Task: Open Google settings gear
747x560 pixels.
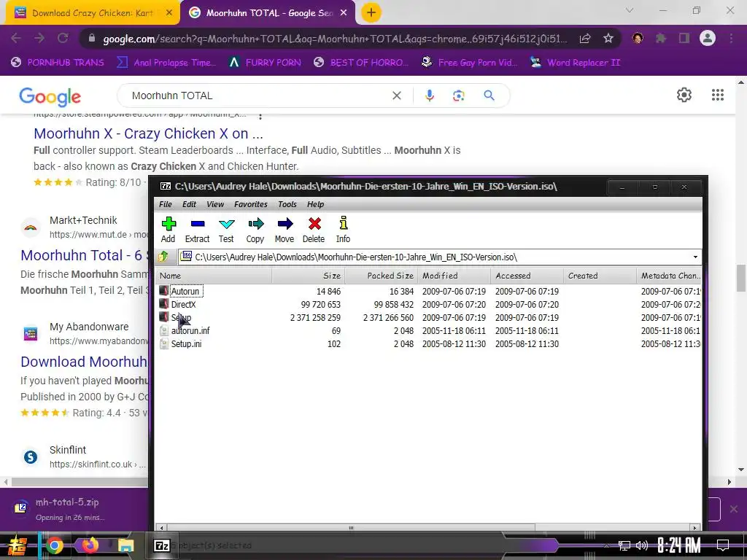Action: 684,95
